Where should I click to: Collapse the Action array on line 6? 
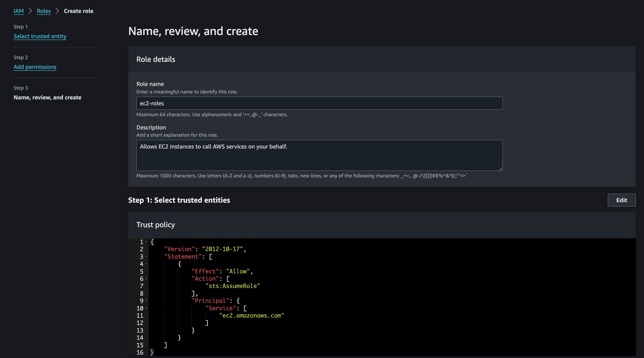point(146,279)
